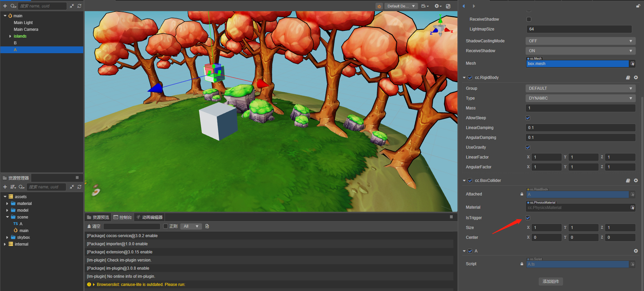Viewport: 644px width, 291px height.
Task: Refresh the assets panel
Action: 79,187
